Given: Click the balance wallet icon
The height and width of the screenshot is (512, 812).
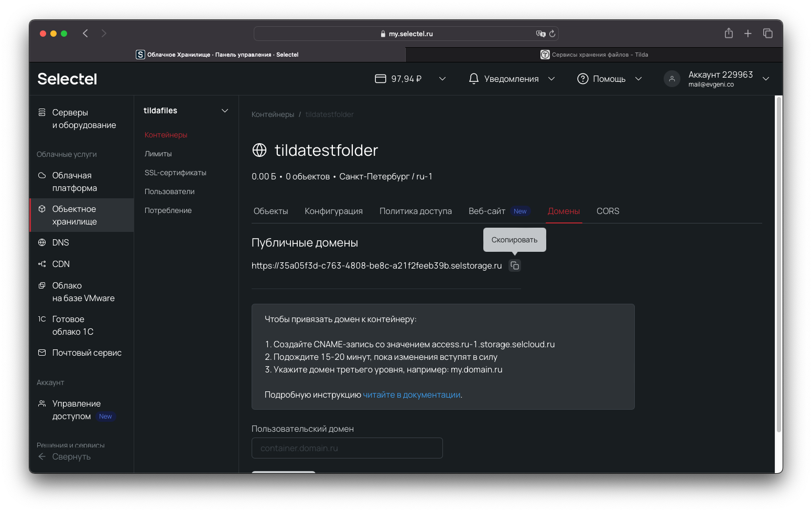Looking at the screenshot, I should [381, 79].
